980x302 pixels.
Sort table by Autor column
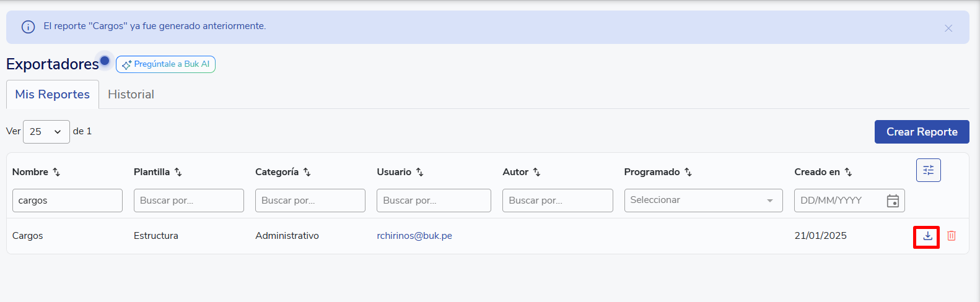[536, 172]
